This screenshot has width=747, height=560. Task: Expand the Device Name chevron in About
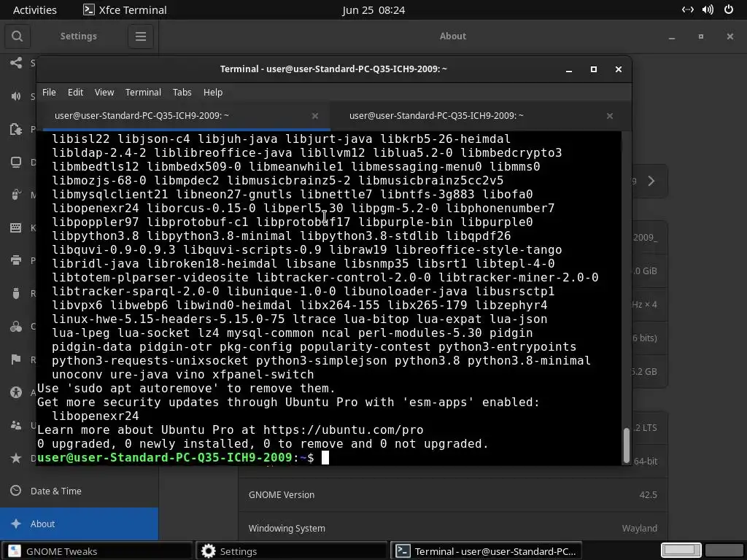(x=651, y=181)
